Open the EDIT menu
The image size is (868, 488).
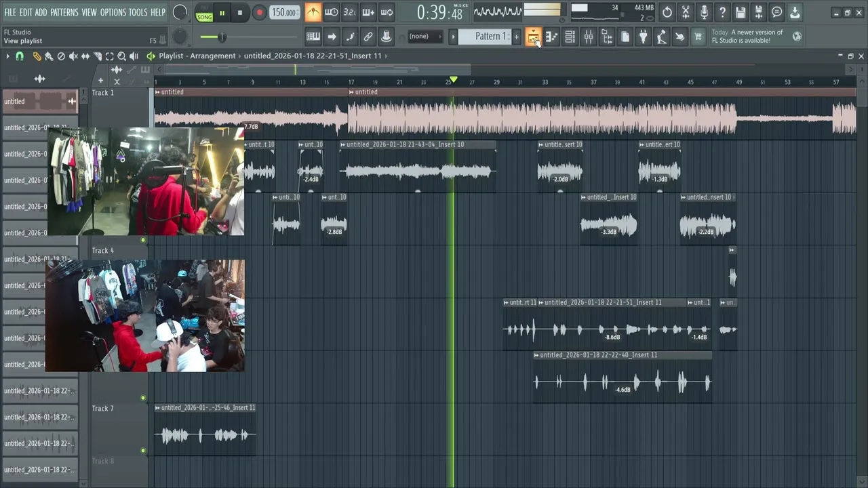[x=26, y=12]
